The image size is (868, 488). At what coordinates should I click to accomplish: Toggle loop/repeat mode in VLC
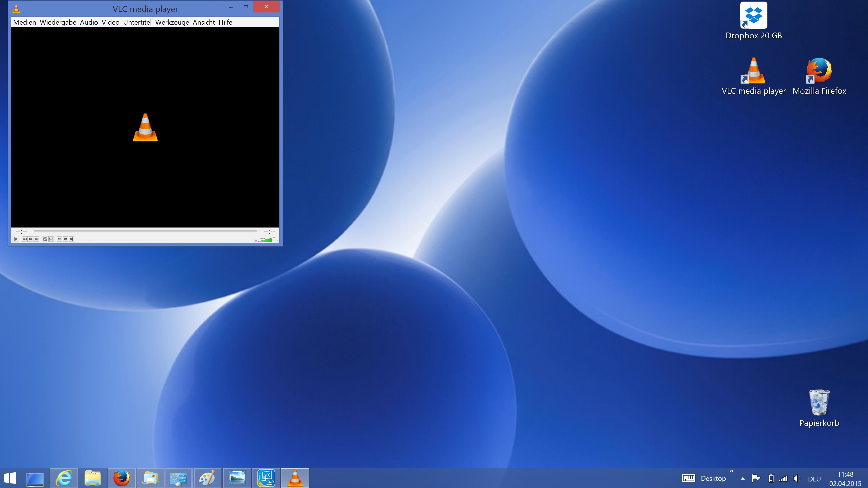(66, 239)
